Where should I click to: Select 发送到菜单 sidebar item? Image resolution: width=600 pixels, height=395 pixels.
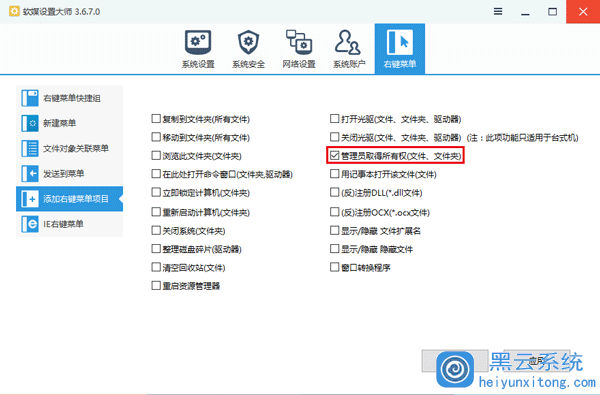click(69, 174)
